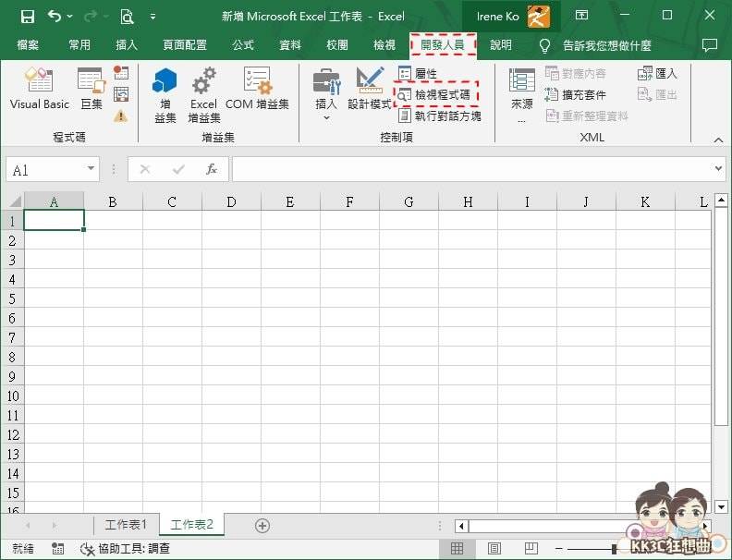Image resolution: width=732 pixels, height=560 pixels.
Task: Open Ribbon Display Options
Action: tap(581, 16)
